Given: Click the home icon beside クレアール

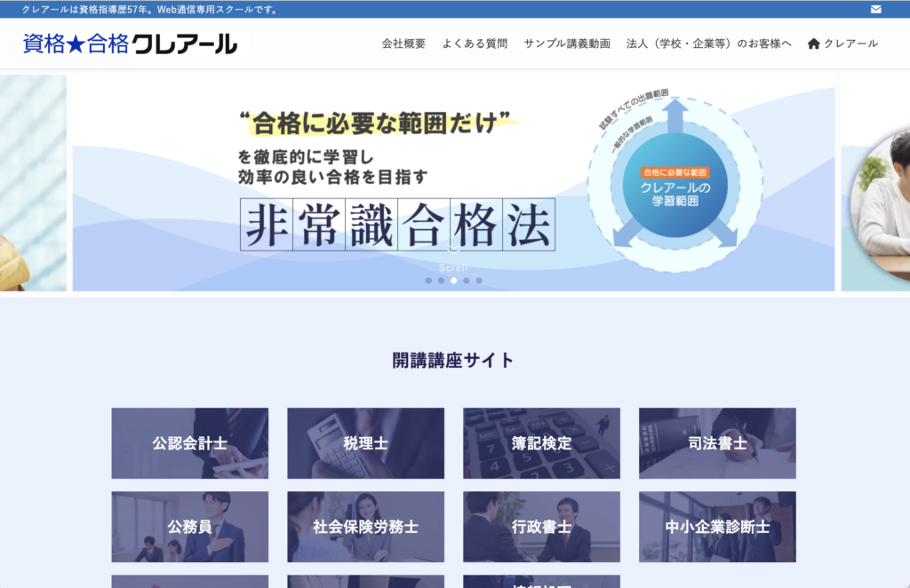Looking at the screenshot, I should point(813,44).
